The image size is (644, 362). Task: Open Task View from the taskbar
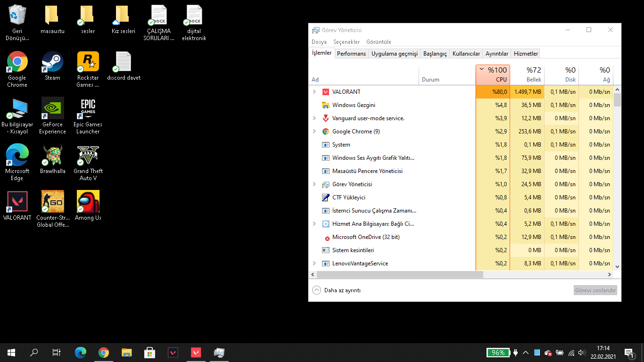click(x=57, y=352)
